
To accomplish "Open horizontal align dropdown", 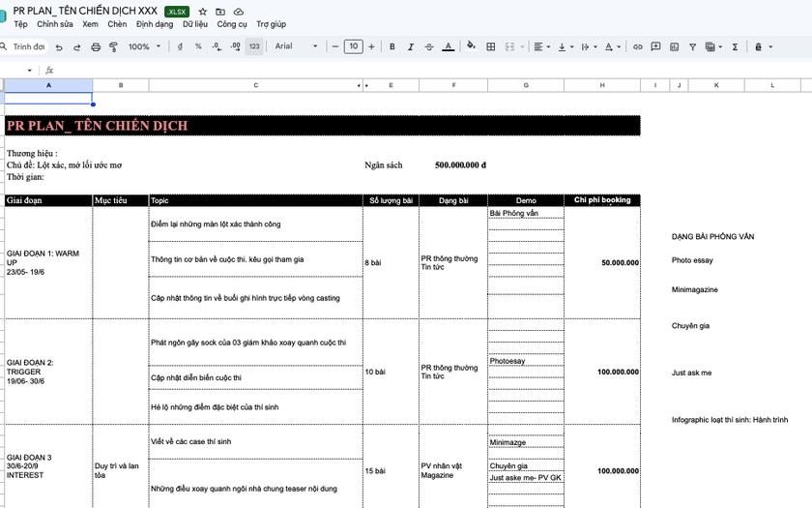I will [x=541, y=46].
